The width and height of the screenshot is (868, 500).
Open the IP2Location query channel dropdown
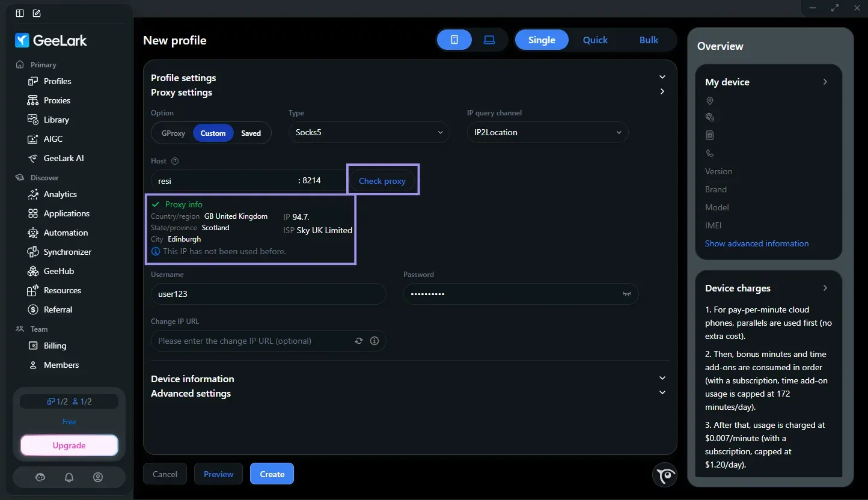click(x=547, y=132)
